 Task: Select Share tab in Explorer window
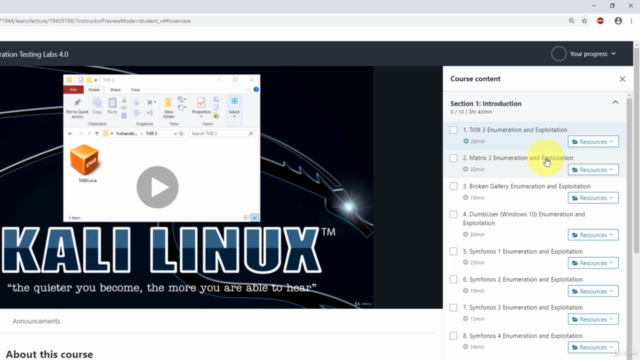[x=115, y=89]
